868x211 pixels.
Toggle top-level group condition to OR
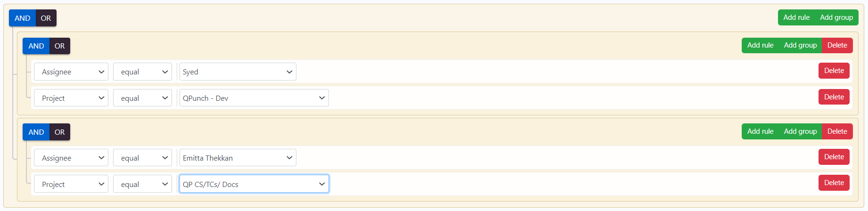46,18
